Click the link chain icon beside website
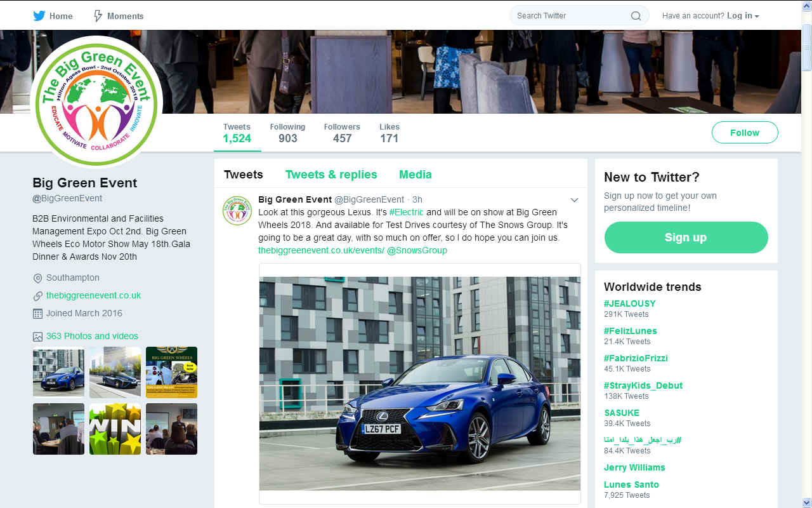The image size is (812, 508). pos(37,296)
